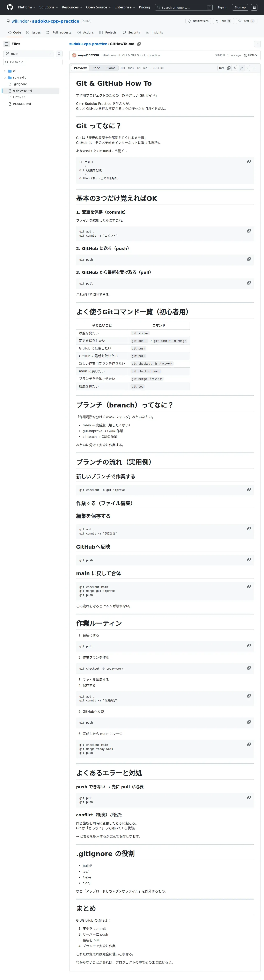Open the Resources menu

[x=72, y=7]
